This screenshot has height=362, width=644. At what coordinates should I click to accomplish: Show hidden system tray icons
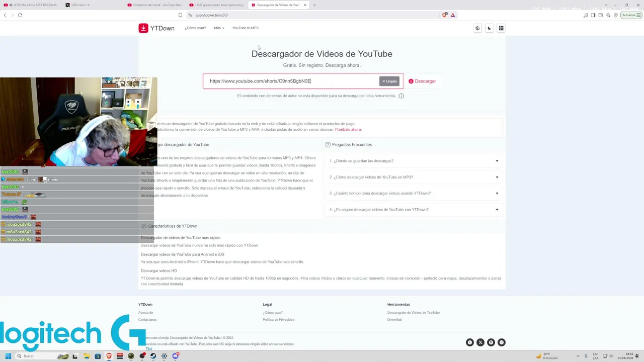[x=578, y=356]
